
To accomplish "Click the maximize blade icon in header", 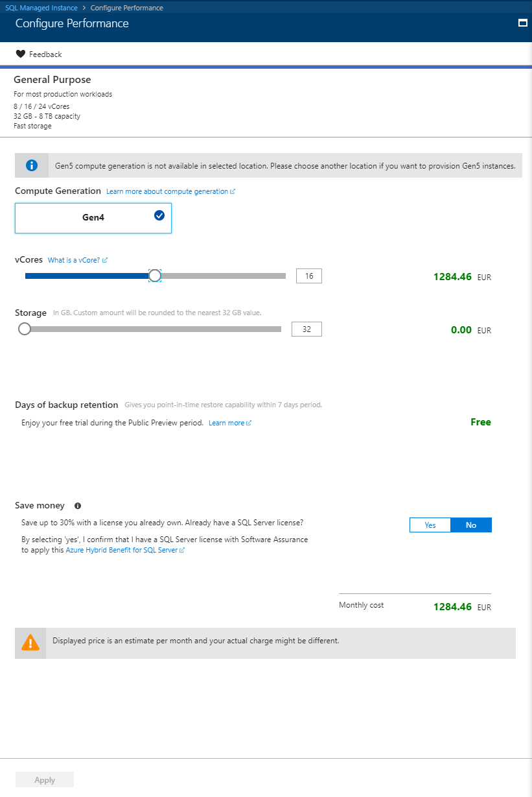I will 522,23.
